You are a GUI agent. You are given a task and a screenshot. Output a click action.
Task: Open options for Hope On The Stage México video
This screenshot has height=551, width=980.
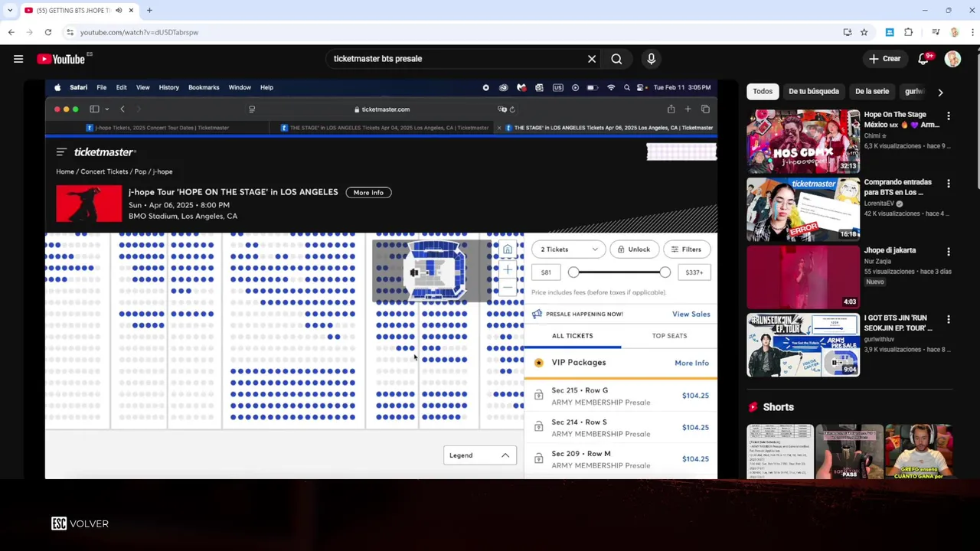point(949,116)
